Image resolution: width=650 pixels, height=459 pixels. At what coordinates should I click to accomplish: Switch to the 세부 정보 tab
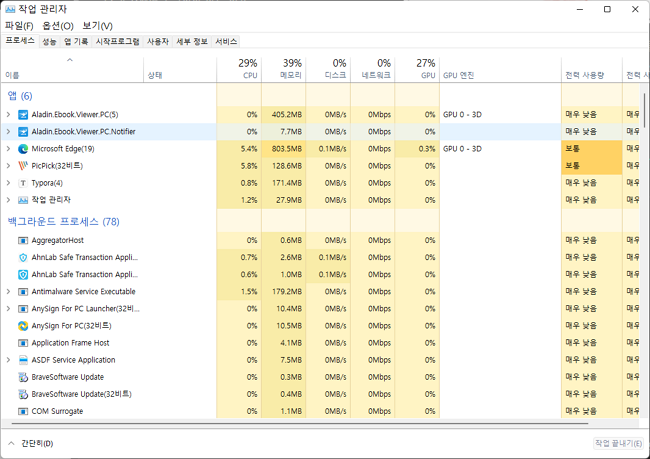coord(192,41)
